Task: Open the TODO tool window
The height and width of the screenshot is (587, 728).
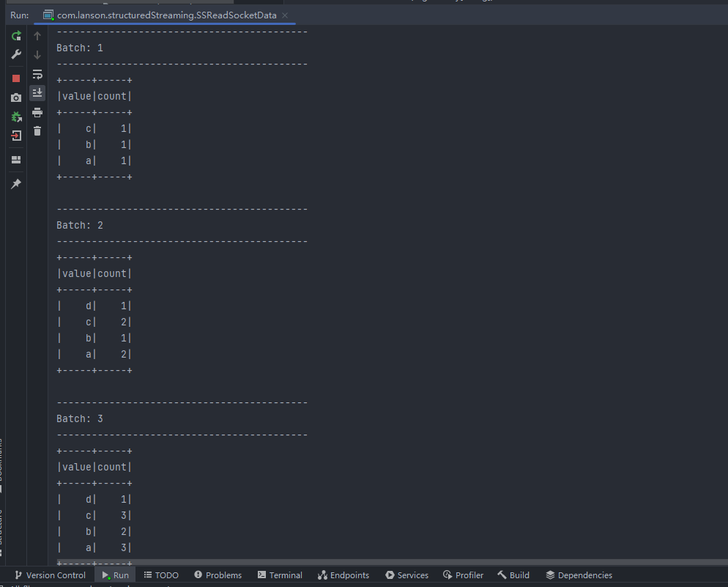Action: [x=161, y=575]
